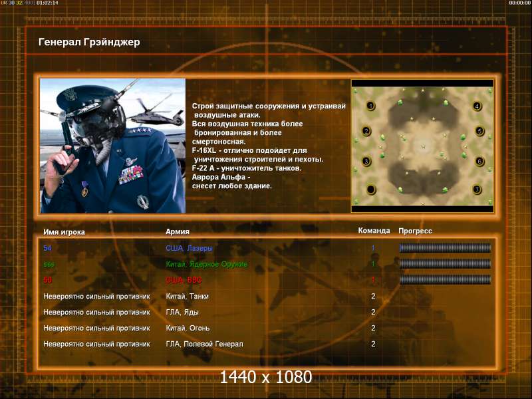532x399 pixels.
Task: Click the 'Генерал Грэйнджер' title text
Action: point(89,42)
